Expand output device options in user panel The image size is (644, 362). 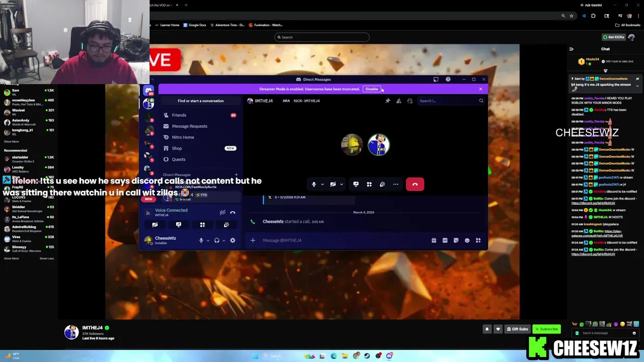pyautogui.click(x=223, y=240)
